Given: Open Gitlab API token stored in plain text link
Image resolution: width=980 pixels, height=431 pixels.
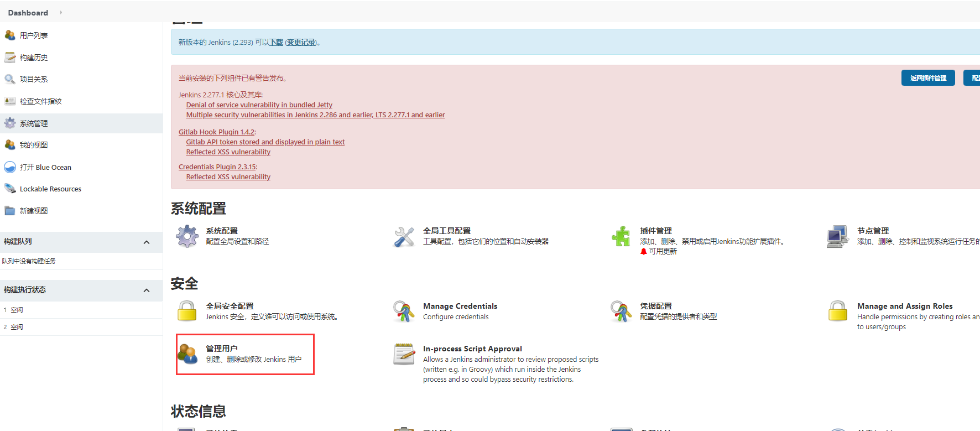Looking at the screenshot, I should pos(265,142).
